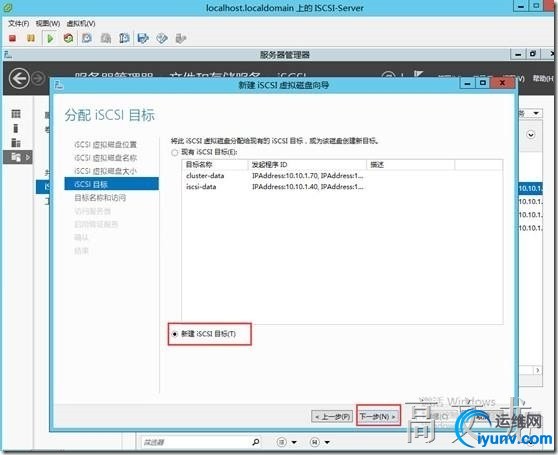Click the Server Manager forward arrow
This screenshot has width=558, height=455.
coord(39,78)
